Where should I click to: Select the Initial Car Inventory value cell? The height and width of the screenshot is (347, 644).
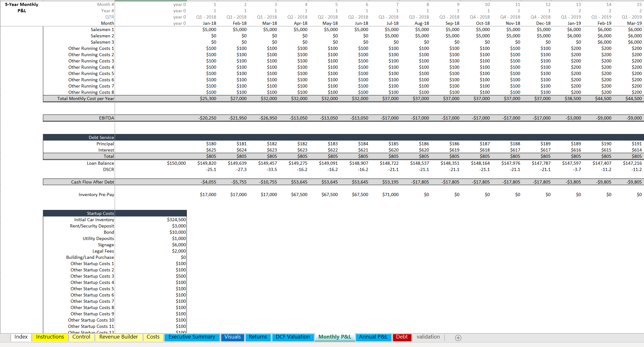(176, 220)
